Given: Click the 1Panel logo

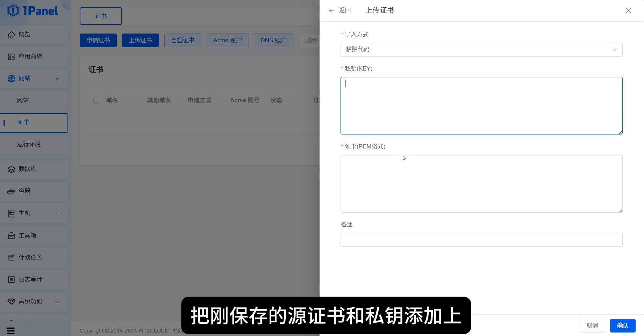Looking at the screenshot, I should 33,11.
